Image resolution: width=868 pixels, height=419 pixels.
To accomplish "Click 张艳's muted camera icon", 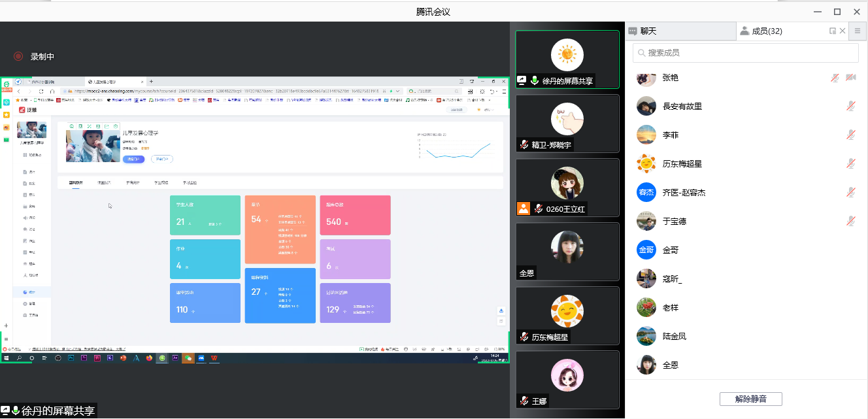I will [850, 78].
